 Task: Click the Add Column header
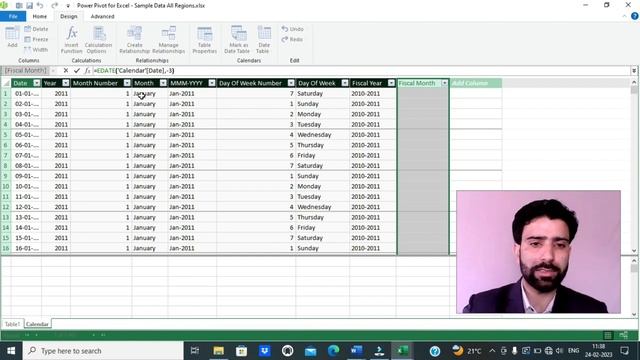point(476,83)
